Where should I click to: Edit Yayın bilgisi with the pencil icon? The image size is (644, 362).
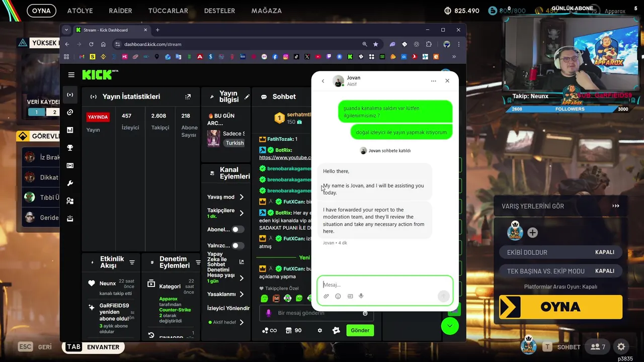click(x=247, y=97)
